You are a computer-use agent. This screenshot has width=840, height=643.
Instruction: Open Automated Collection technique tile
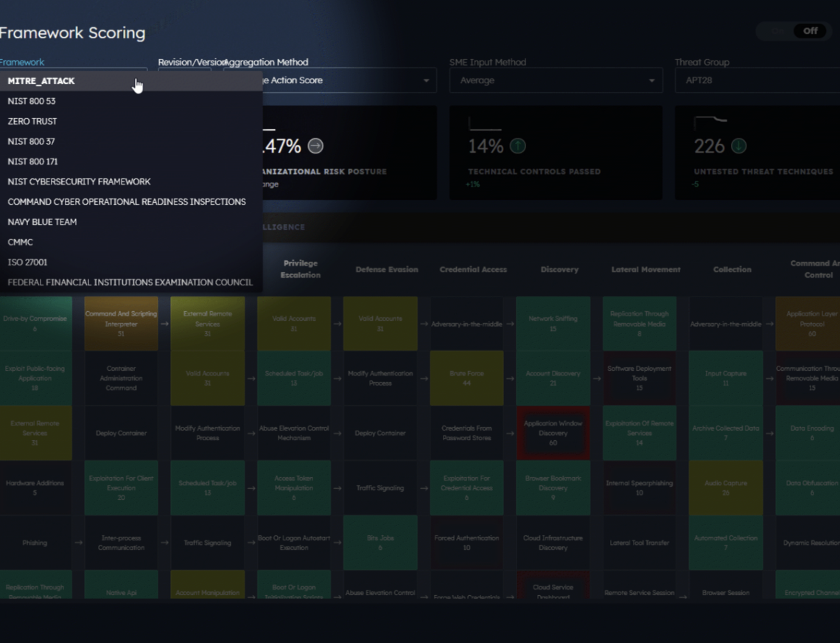coord(725,543)
